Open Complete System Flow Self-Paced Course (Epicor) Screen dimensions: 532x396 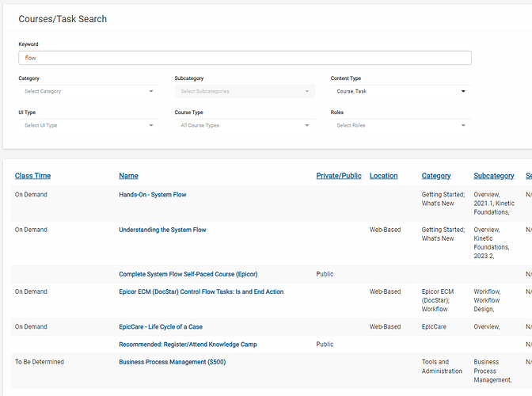[x=188, y=274]
